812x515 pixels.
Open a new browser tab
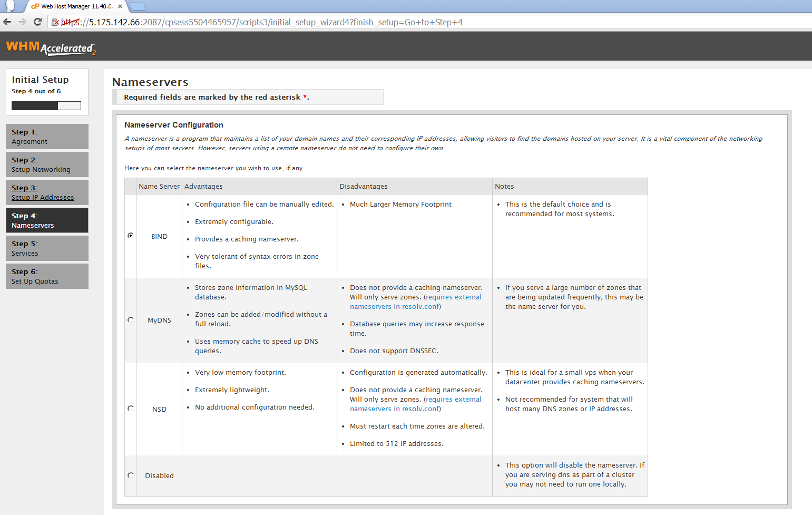[137, 6]
